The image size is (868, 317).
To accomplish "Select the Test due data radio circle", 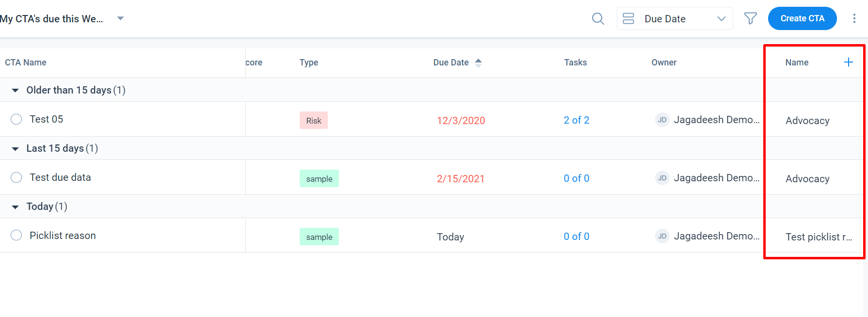I will click(16, 177).
